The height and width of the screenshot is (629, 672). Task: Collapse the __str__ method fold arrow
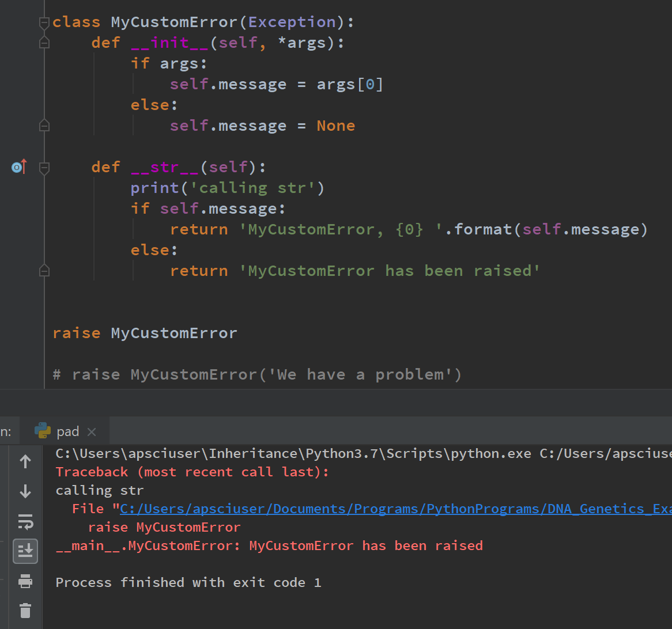44,167
